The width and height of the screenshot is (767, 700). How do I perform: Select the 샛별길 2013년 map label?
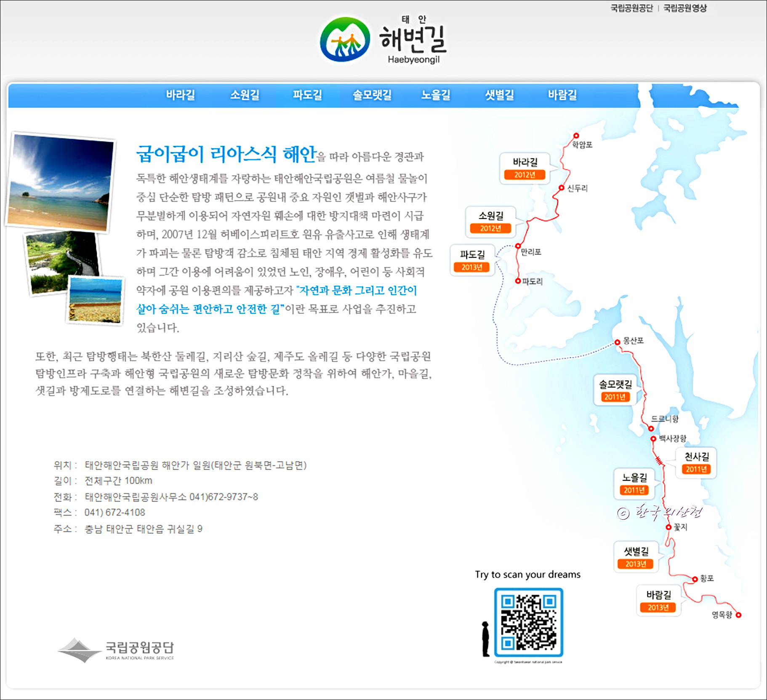(x=636, y=557)
